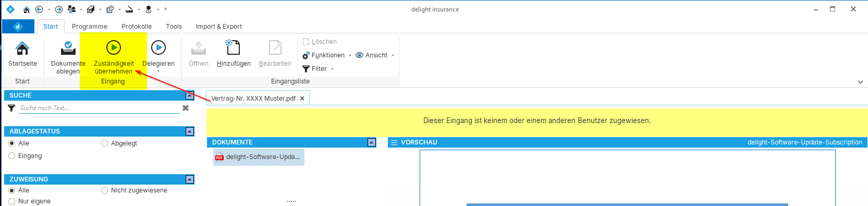This screenshot has width=868, height=206.
Task: Open the blue delight application menu button
Action: click(x=18, y=26)
